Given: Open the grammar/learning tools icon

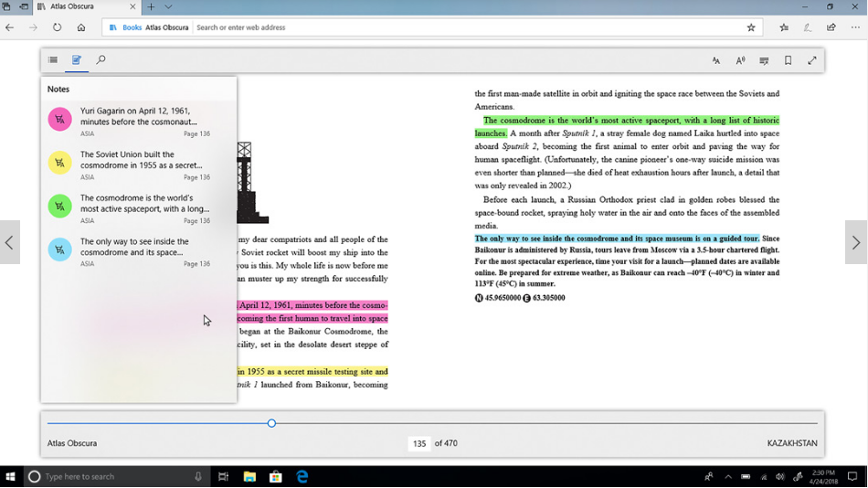Looking at the screenshot, I should pyautogui.click(x=764, y=60).
